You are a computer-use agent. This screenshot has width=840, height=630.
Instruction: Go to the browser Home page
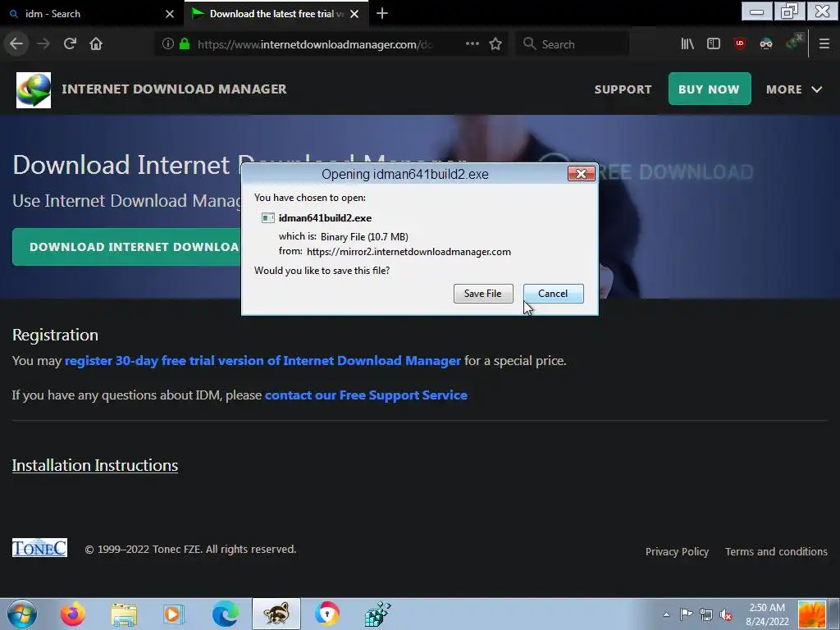coord(96,44)
